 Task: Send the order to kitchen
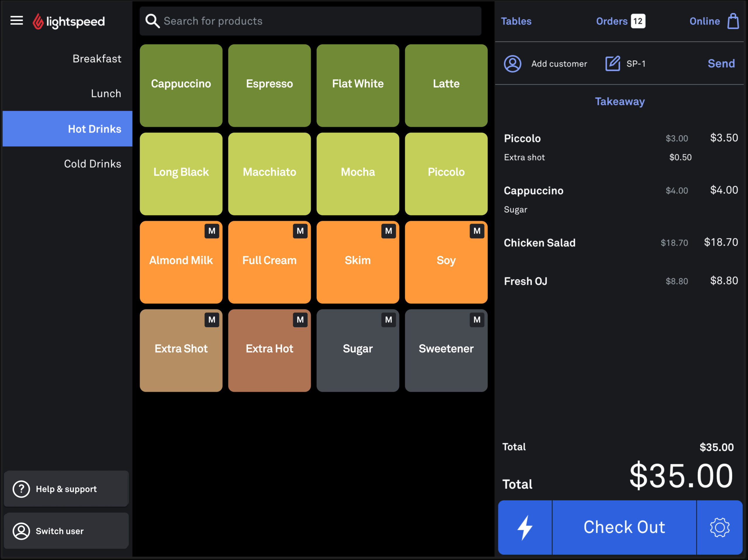tap(721, 64)
